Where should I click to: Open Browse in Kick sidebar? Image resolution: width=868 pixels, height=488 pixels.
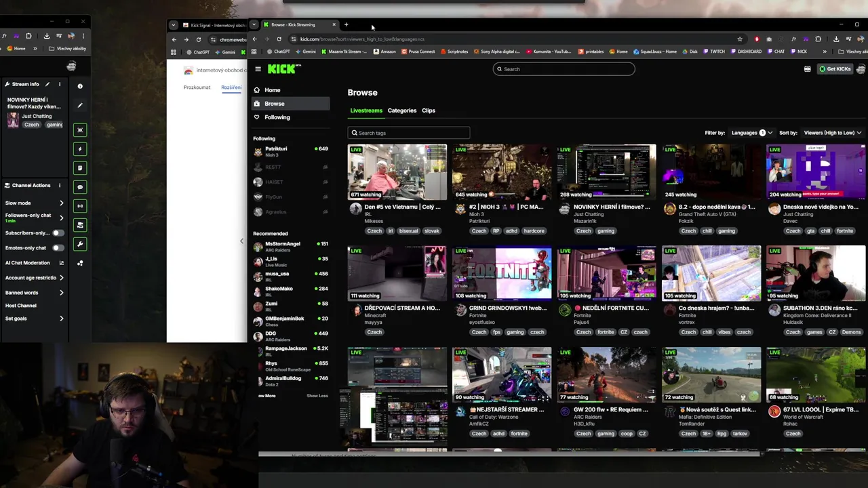[x=290, y=104]
